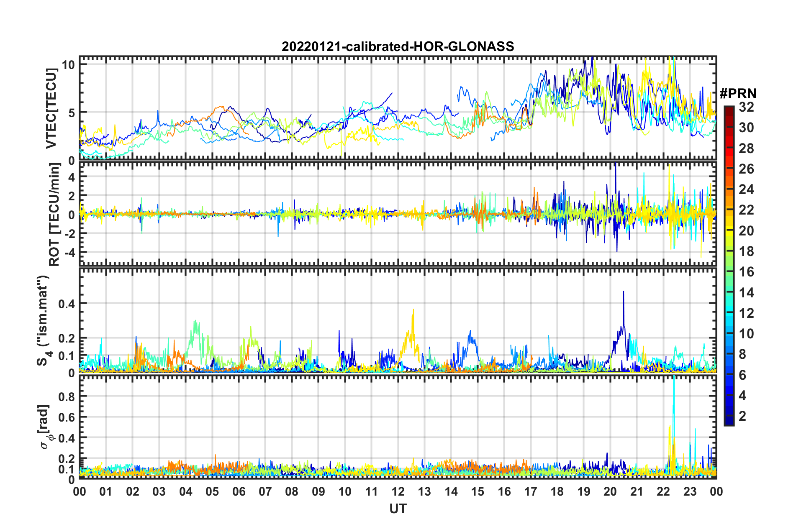Click the 05 hour tick on the UT axis
This screenshot has height=532, width=796.
(212, 491)
